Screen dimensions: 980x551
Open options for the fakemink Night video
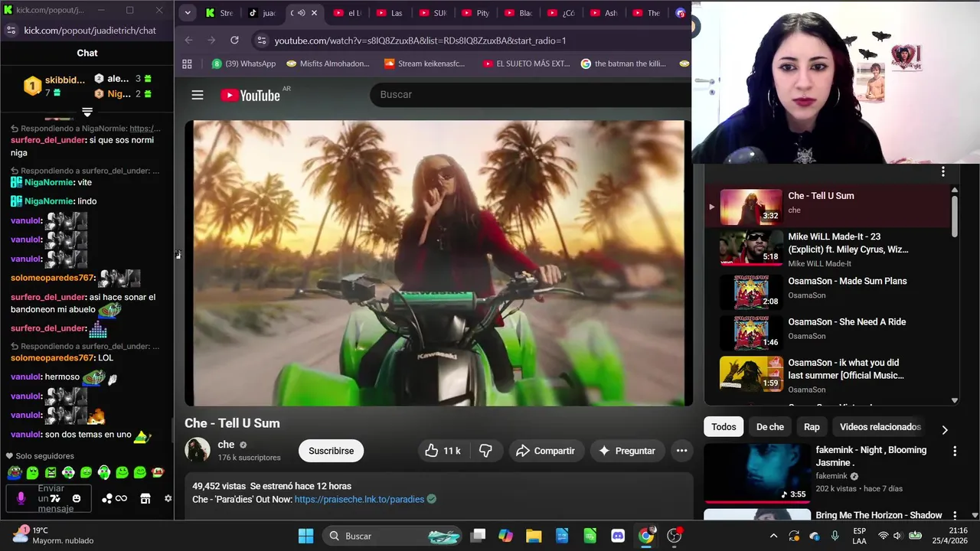point(955,452)
